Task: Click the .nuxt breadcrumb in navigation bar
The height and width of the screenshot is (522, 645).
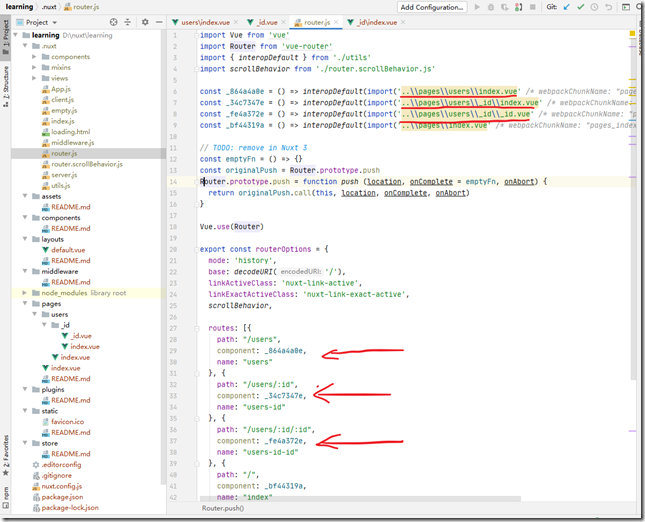Action: coord(49,7)
